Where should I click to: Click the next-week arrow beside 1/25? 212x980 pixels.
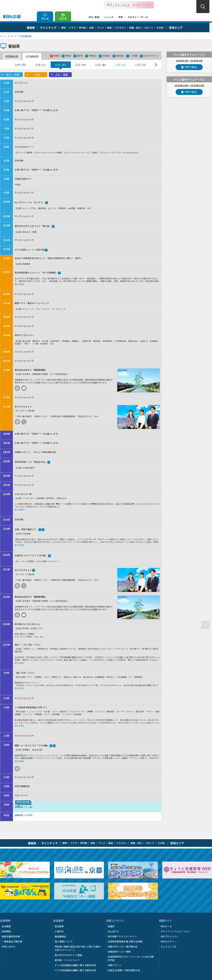coord(156,65)
